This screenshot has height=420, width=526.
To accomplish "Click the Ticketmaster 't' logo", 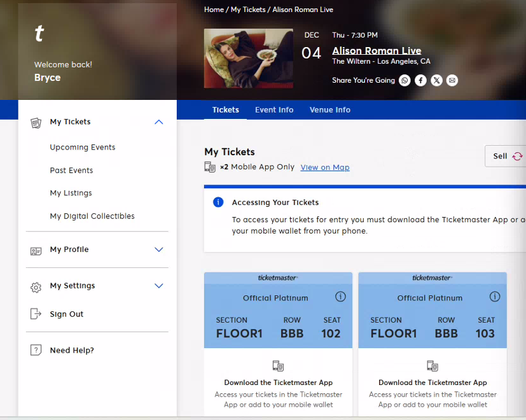I will click(39, 34).
